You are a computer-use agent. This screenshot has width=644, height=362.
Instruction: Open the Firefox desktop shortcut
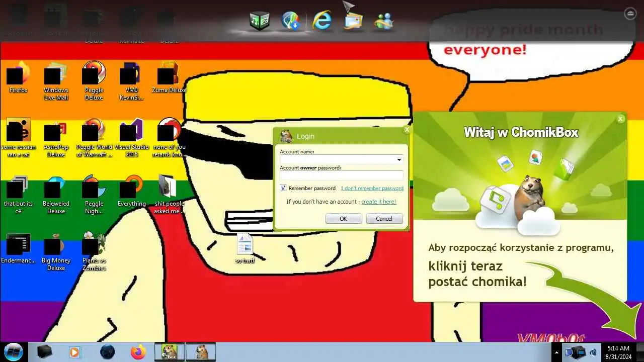tap(18, 78)
